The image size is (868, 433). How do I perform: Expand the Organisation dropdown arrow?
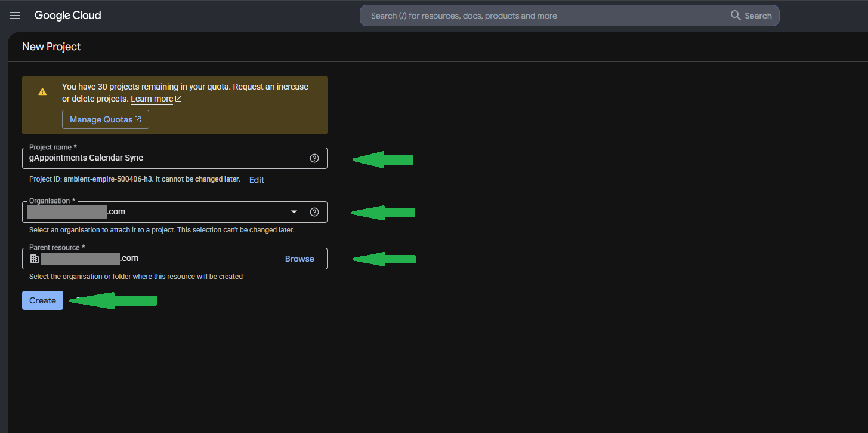point(294,212)
